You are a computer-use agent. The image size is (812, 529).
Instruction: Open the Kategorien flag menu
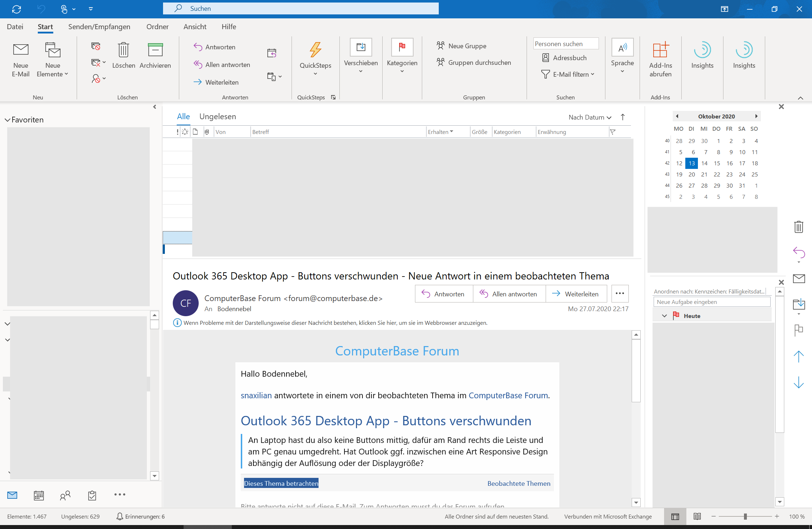tap(402, 56)
